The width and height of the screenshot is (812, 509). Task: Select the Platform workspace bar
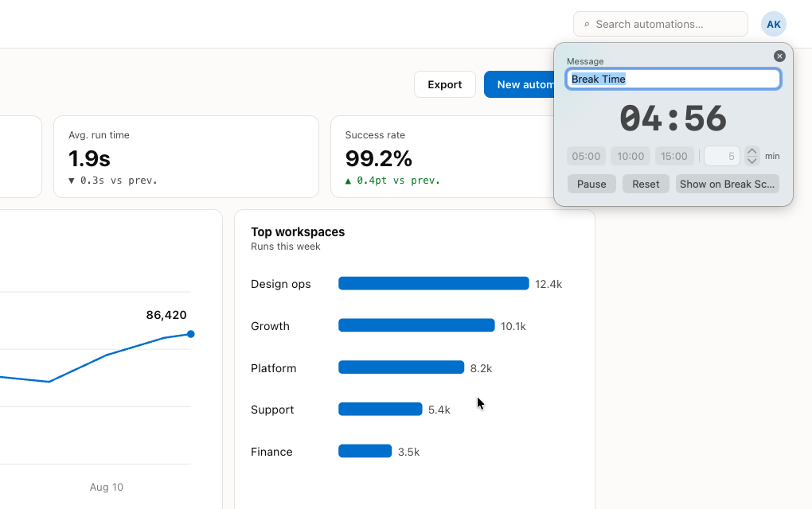401,367
